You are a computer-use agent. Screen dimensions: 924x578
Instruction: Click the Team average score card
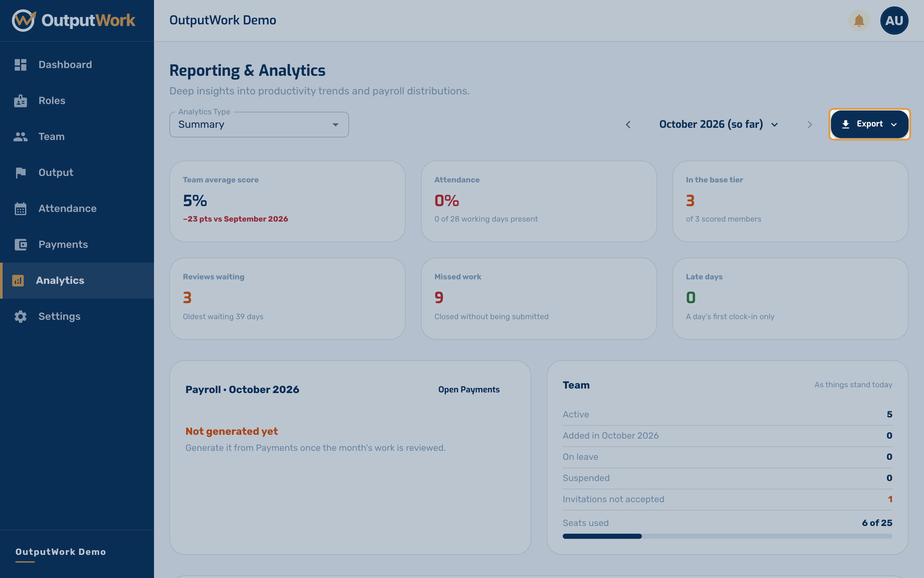[287, 201]
